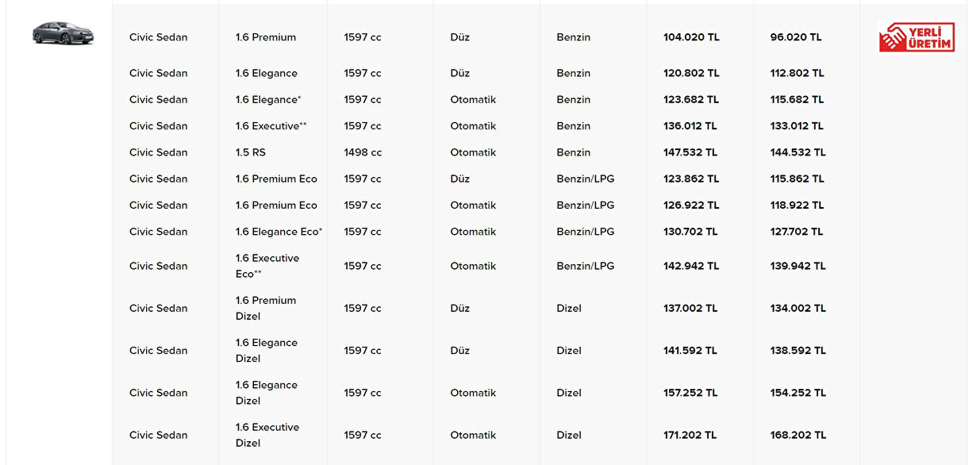The height and width of the screenshot is (465, 980).
Task: Select the 1.5 RS trim name
Action: (x=251, y=152)
